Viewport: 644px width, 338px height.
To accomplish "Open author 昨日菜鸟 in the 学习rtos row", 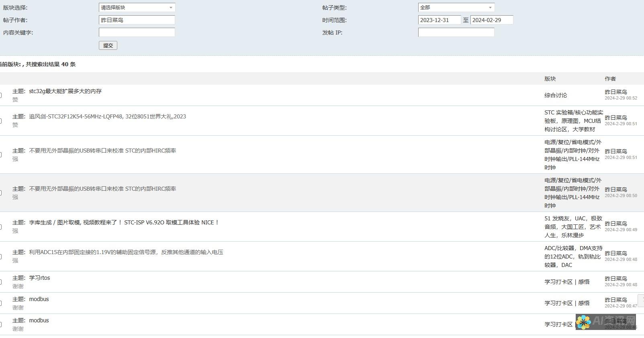I will tap(616, 279).
